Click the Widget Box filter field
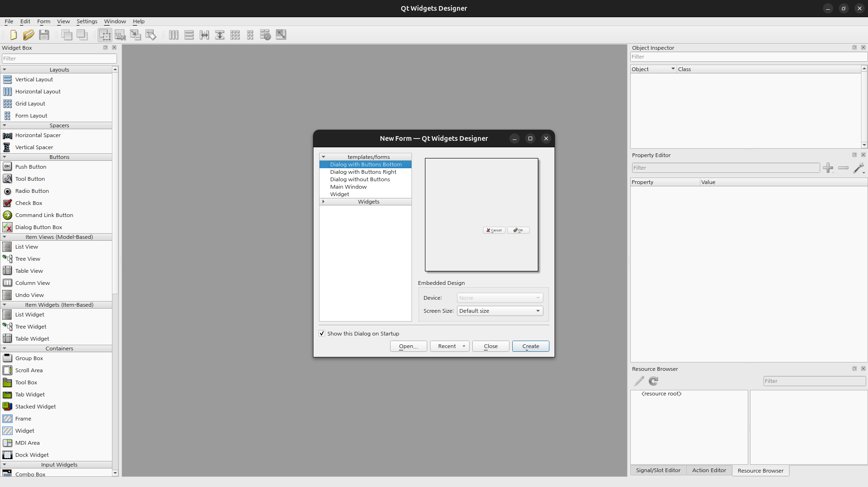Screen dimensions: 868x487 click(59, 59)
